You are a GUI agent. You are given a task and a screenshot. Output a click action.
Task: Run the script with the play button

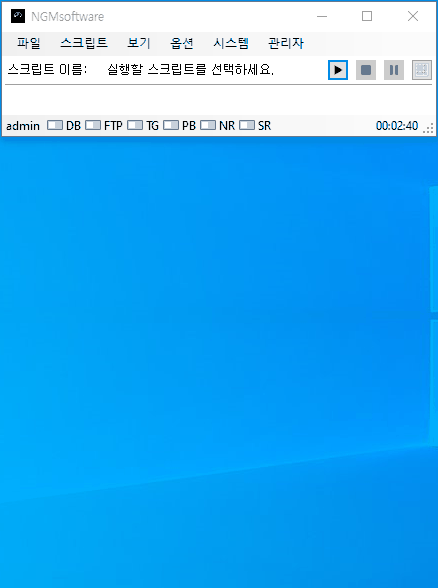(x=338, y=70)
